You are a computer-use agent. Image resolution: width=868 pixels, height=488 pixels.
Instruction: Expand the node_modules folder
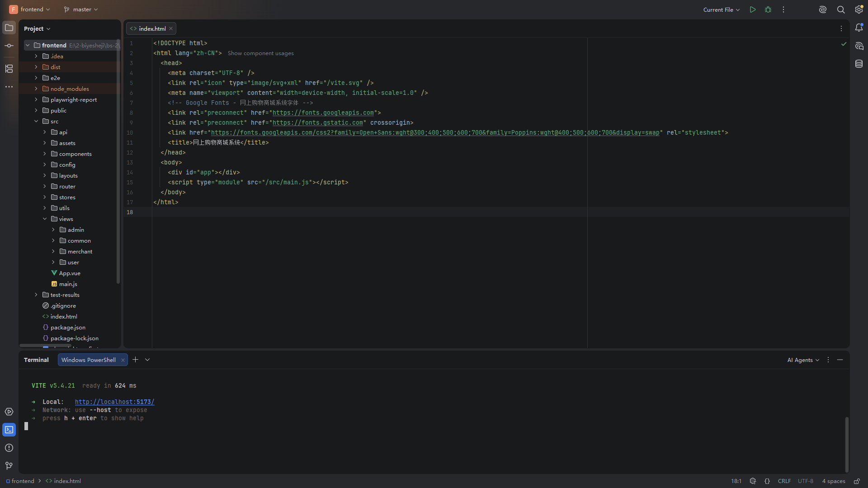point(36,89)
